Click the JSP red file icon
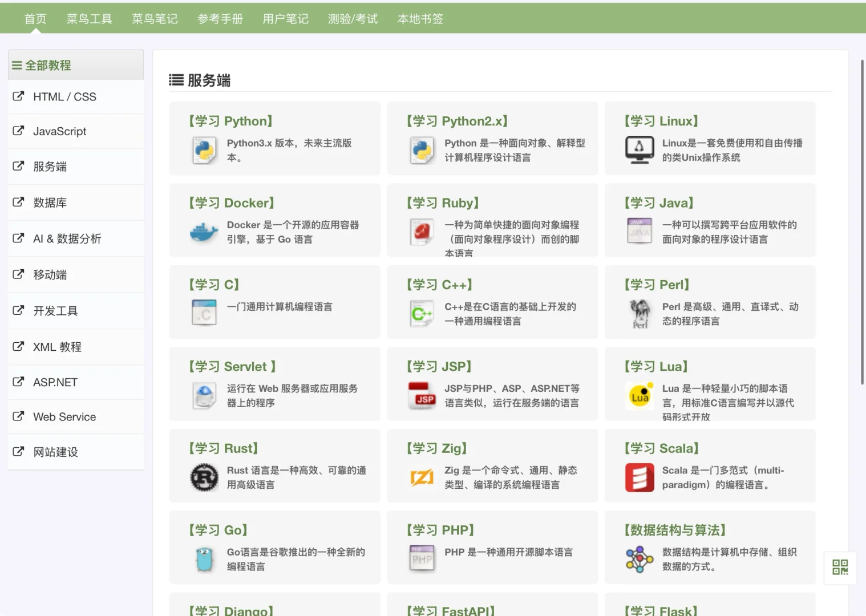 (422, 395)
